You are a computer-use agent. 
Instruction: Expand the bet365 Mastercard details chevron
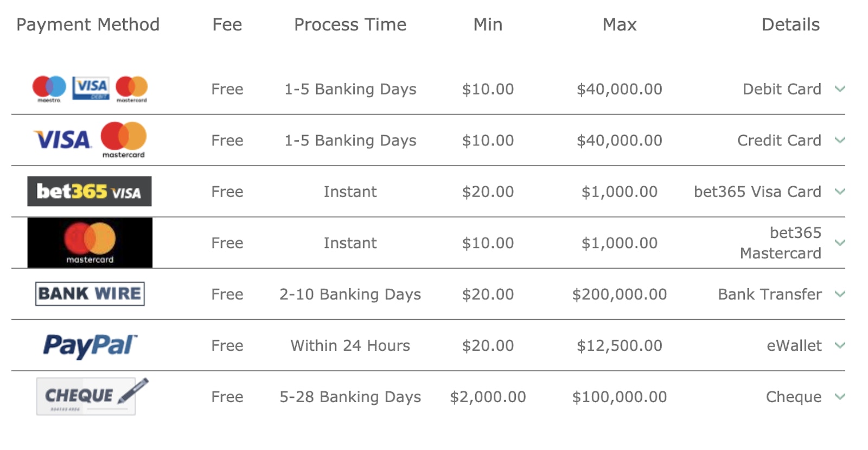click(840, 243)
